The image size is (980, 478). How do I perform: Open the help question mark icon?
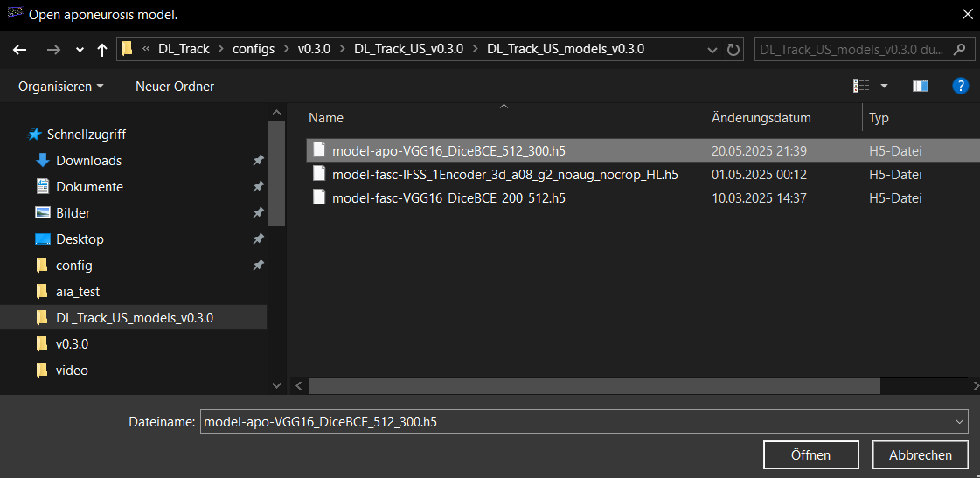click(x=960, y=86)
